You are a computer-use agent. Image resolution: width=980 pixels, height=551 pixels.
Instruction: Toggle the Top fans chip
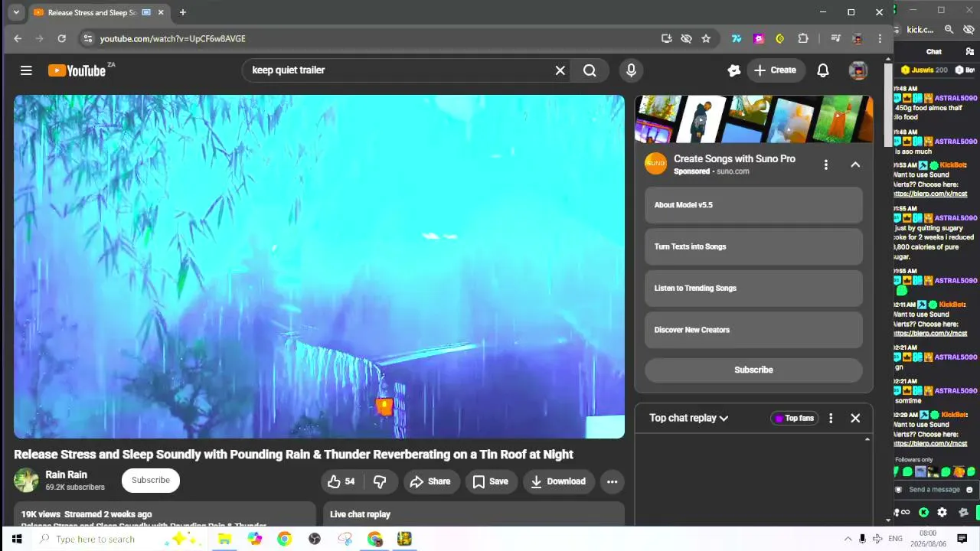coord(794,418)
